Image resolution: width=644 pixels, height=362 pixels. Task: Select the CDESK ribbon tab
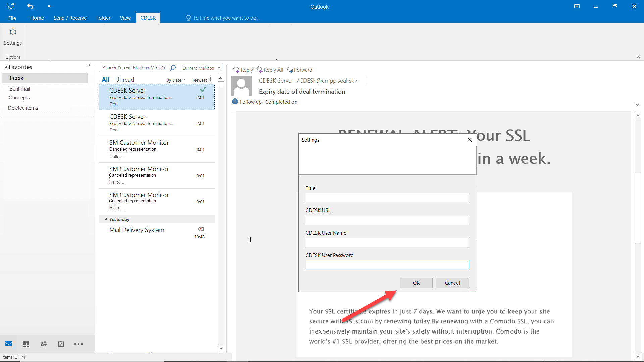pyautogui.click(x=148, y=18)
